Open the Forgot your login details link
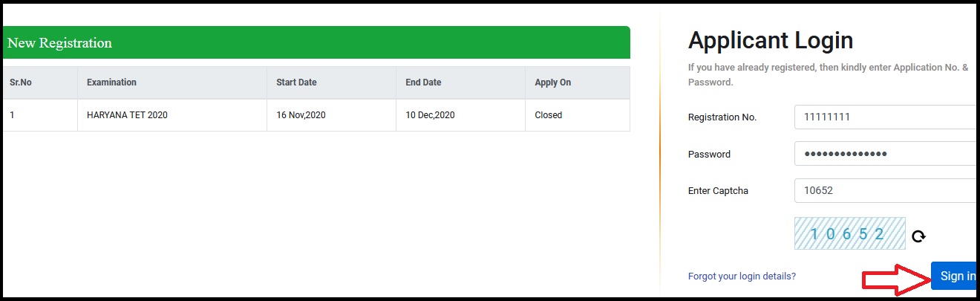The height and width of the screenshot is (301, 980). [x=742, y=276]
